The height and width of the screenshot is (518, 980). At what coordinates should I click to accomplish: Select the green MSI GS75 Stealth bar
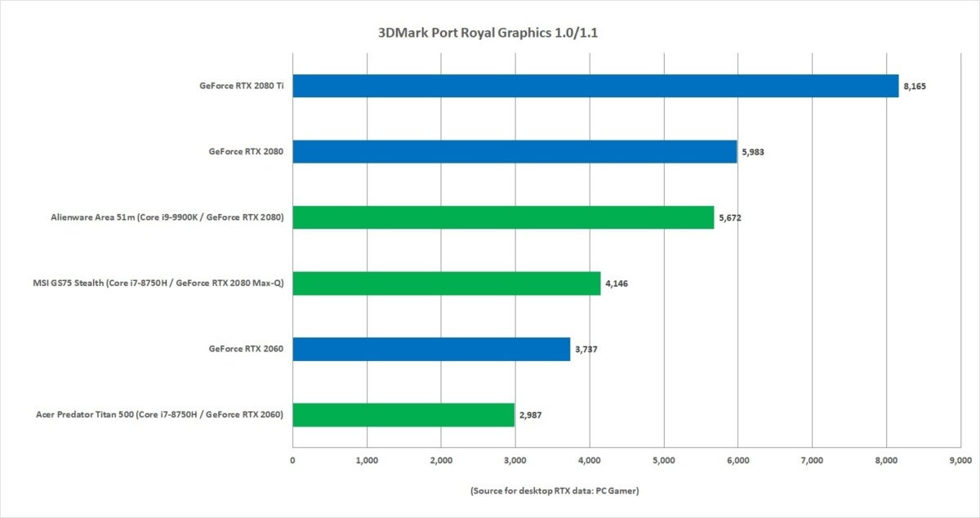pyautogui.click(x=447, y=284)
